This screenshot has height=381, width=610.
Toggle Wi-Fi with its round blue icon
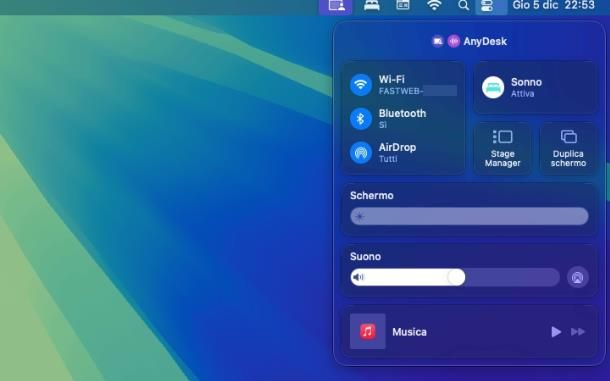point(361,85)
